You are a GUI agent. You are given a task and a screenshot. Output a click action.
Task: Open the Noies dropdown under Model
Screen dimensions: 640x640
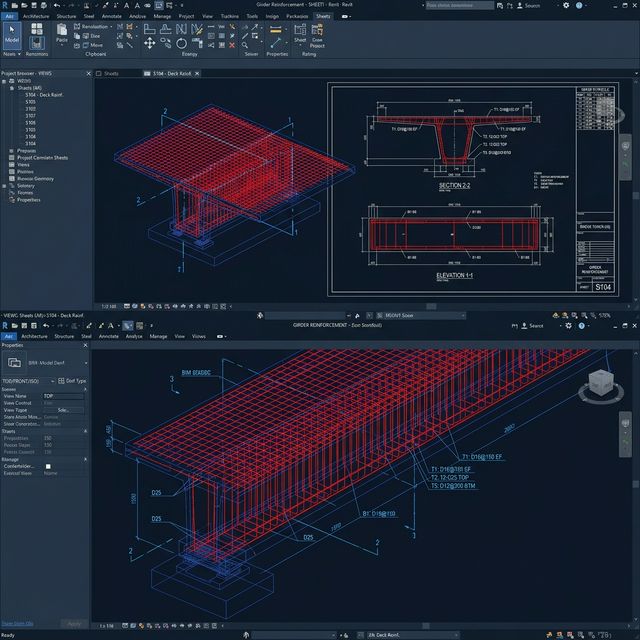click(x=19, y=54)
